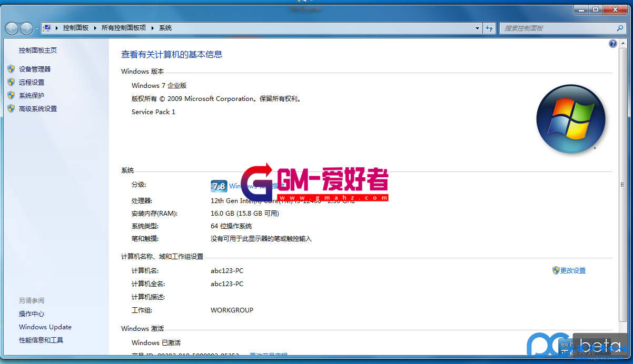Screen dimensions: 633x364
Task: Click the 安装内存(RAM): label
Action: tap(155, 214)
